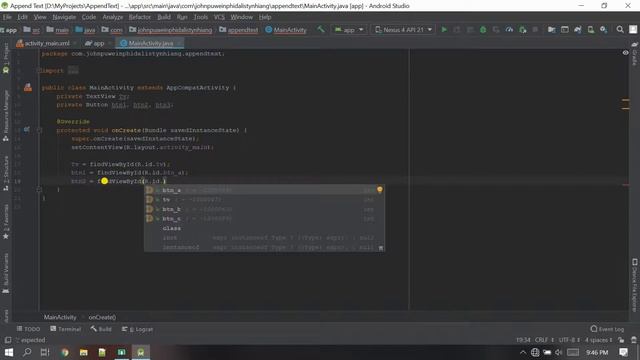Open the TODO tool window button
640x360 pixels.
[x=29, y=329]
